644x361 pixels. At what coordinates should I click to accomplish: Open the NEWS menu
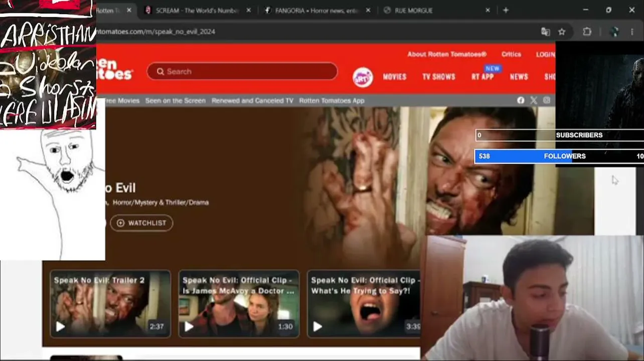(x=519, y=77)
